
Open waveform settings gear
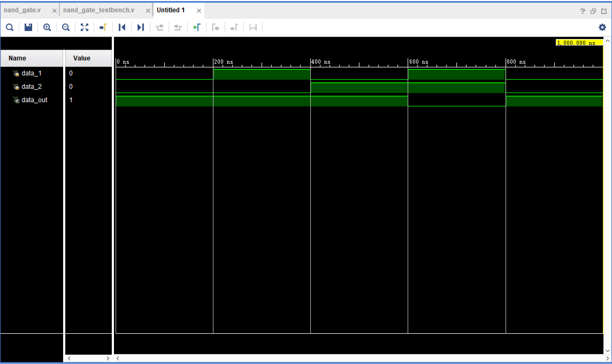(602, 27)
